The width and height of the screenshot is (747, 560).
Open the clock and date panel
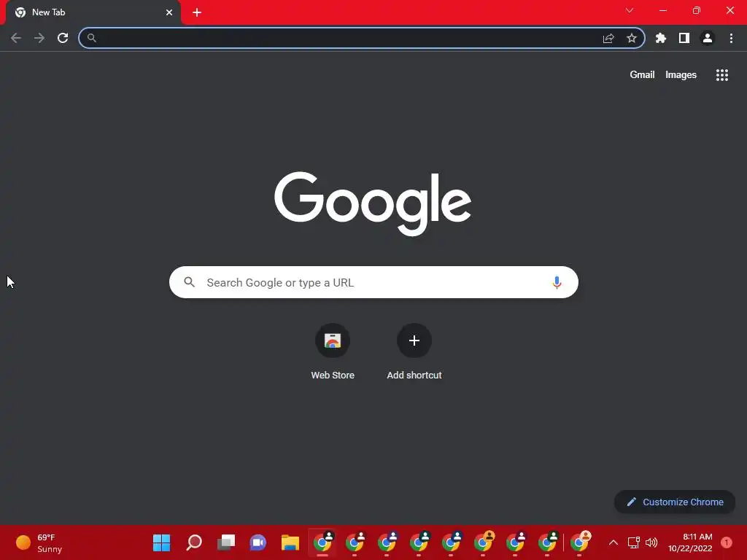[690, 542]
